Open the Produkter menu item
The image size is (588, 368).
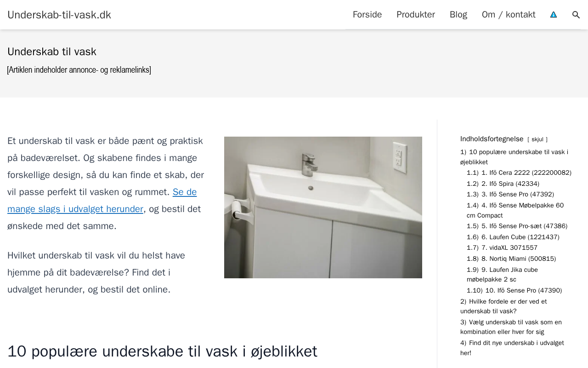416,15
